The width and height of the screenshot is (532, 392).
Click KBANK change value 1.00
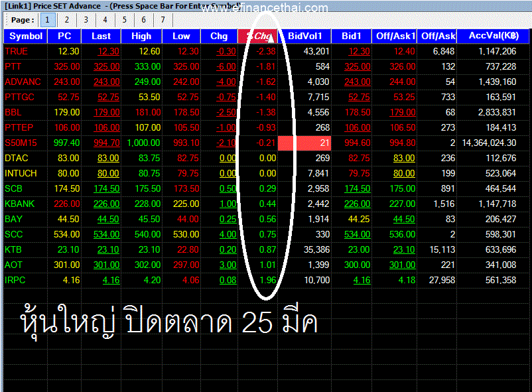pyautogui.click(x=228, y=204)
